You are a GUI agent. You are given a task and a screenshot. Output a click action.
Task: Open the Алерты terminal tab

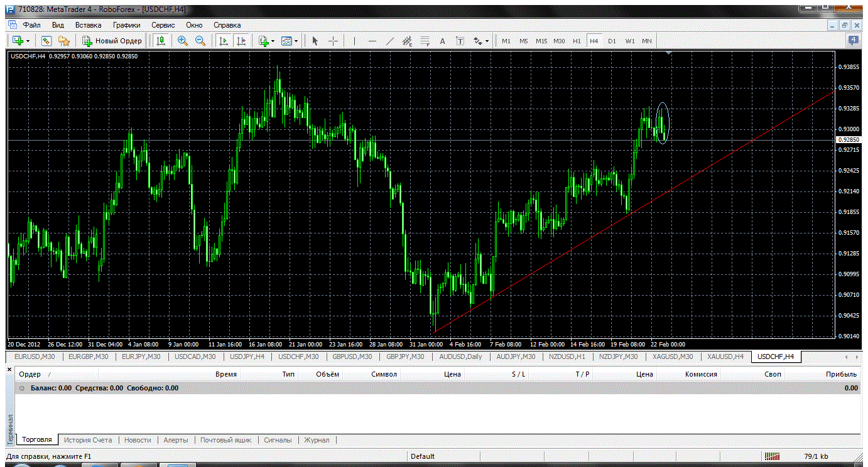point(176,440)
